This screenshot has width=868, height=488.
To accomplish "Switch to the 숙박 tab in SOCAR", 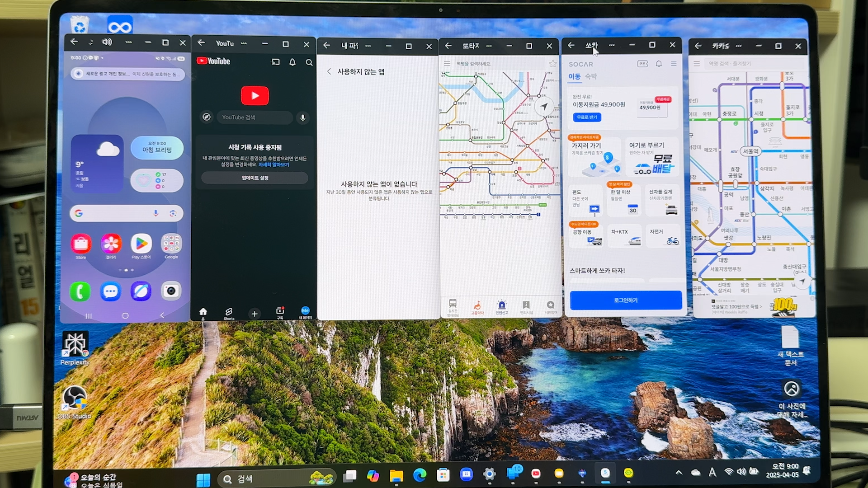I will (x=591, y=76).
